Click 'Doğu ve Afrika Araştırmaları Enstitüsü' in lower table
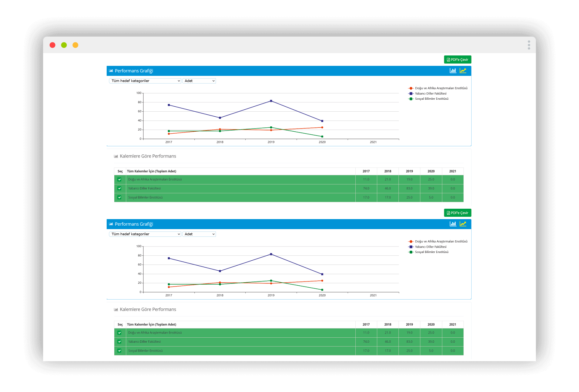Viewport: 579px width, 392px height. point(155,333)
